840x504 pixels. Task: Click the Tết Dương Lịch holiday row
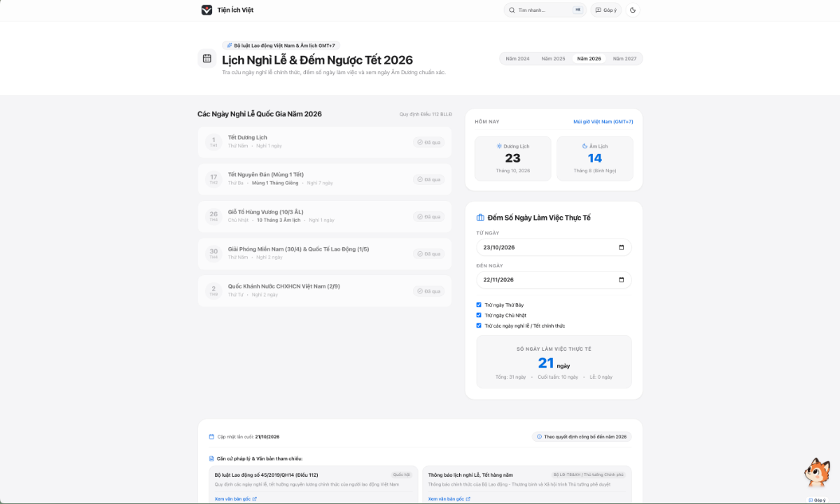(x=325, y=142)
